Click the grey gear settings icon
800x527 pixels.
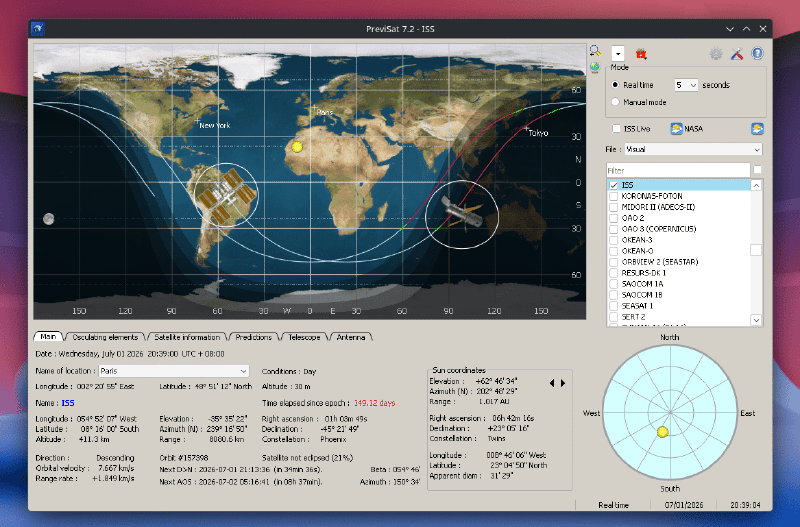pyautogui.click(x=716, y=54)
